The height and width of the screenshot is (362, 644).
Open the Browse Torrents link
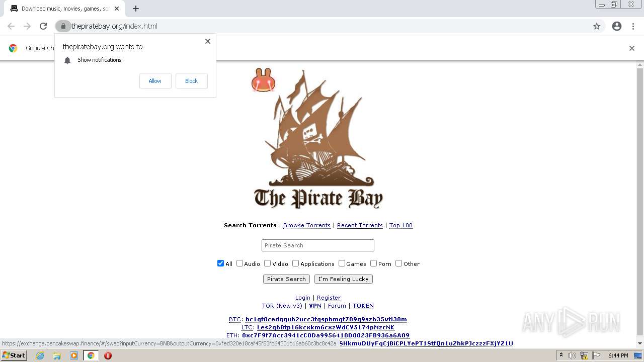pyautogui.click(x=307, y=225)
